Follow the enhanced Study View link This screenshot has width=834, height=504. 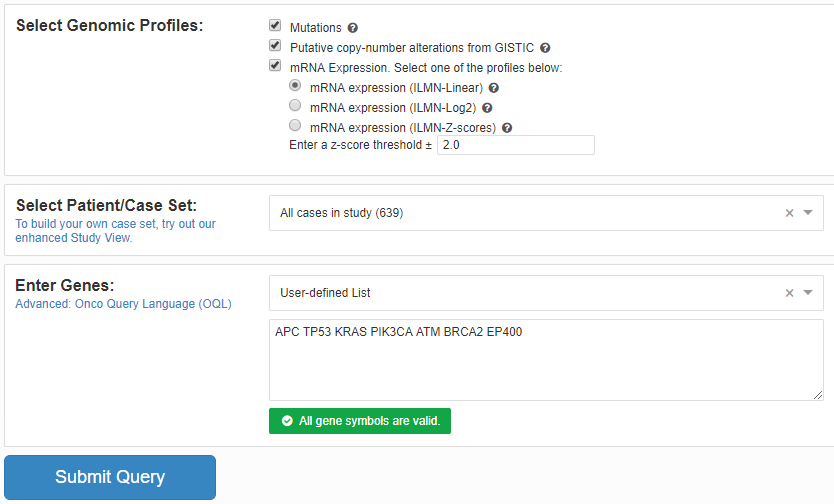[115, 231]
